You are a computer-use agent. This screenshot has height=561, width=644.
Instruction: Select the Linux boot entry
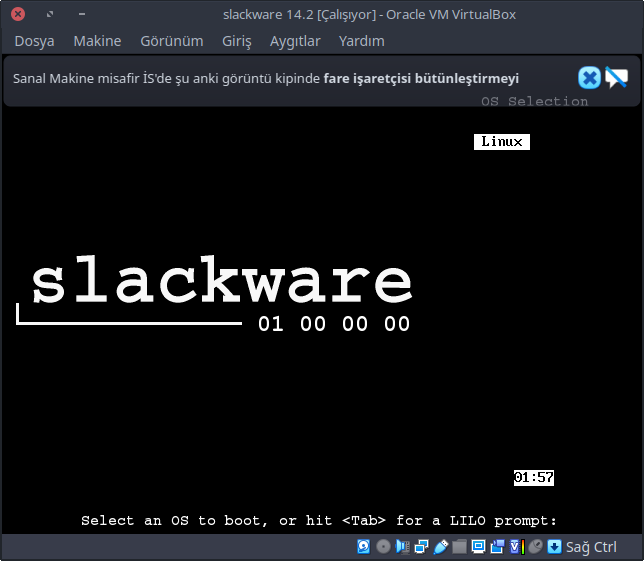click(502, 142)
